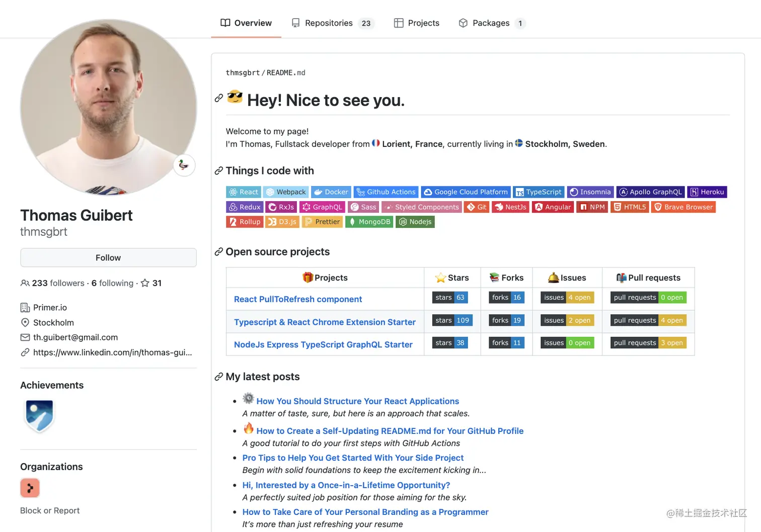Open the organization avatar icon
This screenshot has height=532, width=761.
tap(30, 488)
